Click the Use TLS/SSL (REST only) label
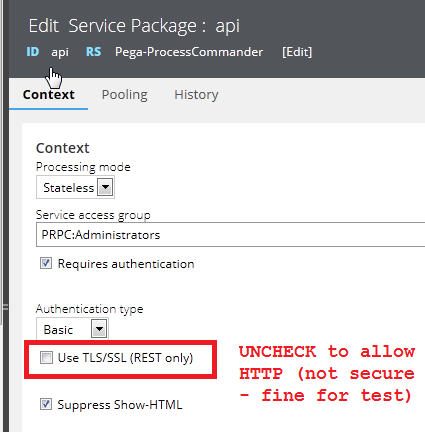This screenshot has height=432, width=425. click(x=125, y=358)
